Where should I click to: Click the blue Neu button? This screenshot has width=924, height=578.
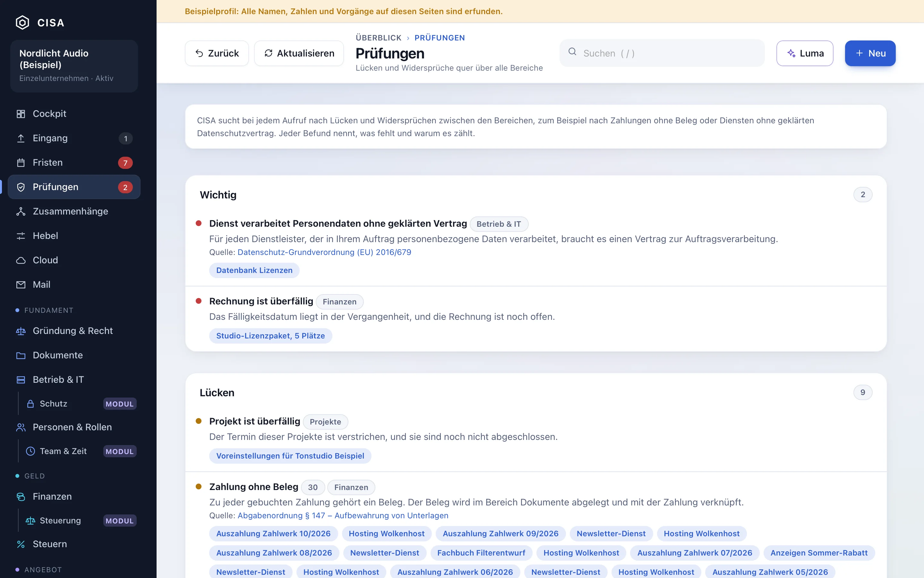coord(870,53)
